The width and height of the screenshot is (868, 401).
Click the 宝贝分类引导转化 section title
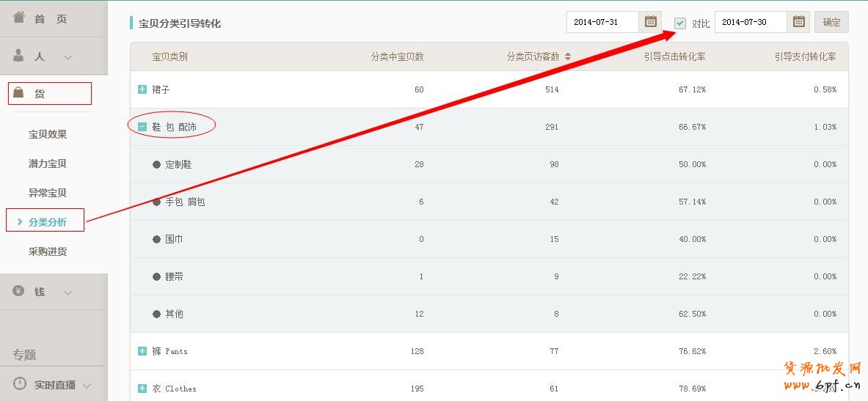pos(179,23)
